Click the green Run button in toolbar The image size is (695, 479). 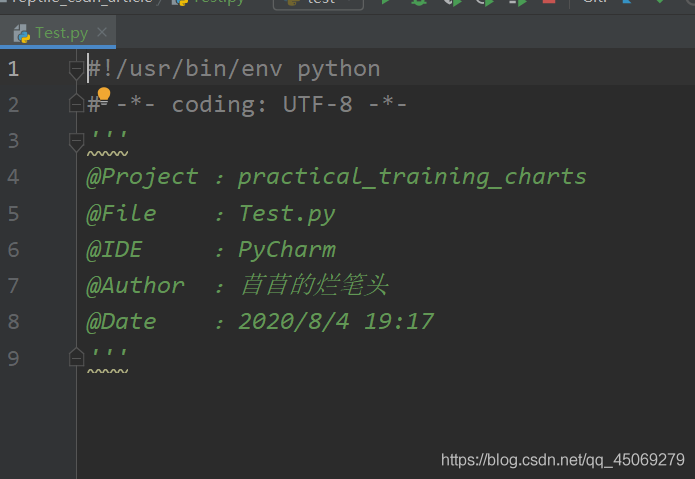(x=386, y=3)
